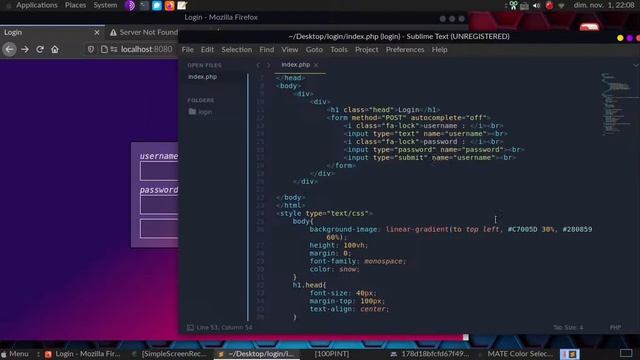Viewport: 640px width, 360px height.
Task: Expand the login folder in sidebar
Action: pyautogui.click(x=200, y=111)
